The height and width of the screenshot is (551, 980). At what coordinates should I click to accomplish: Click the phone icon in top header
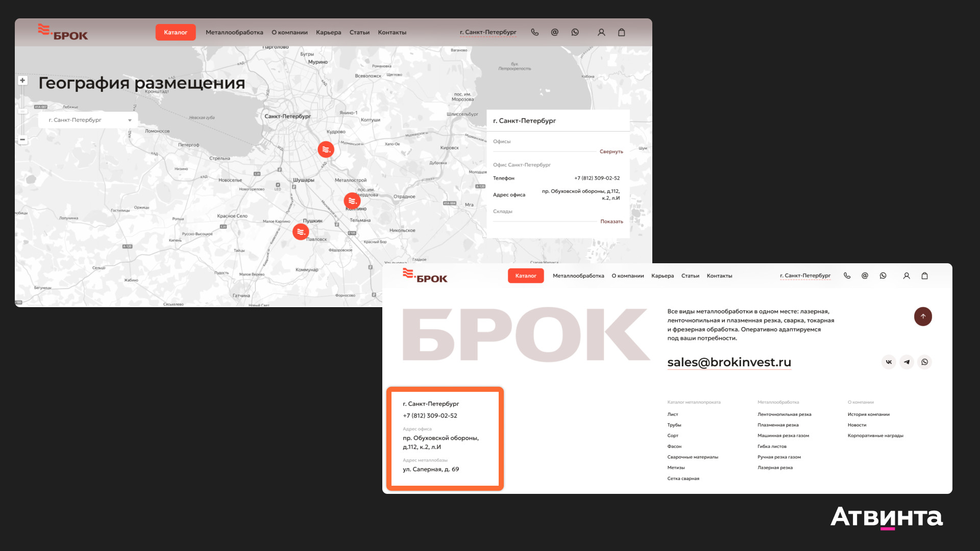click(534, 32)
